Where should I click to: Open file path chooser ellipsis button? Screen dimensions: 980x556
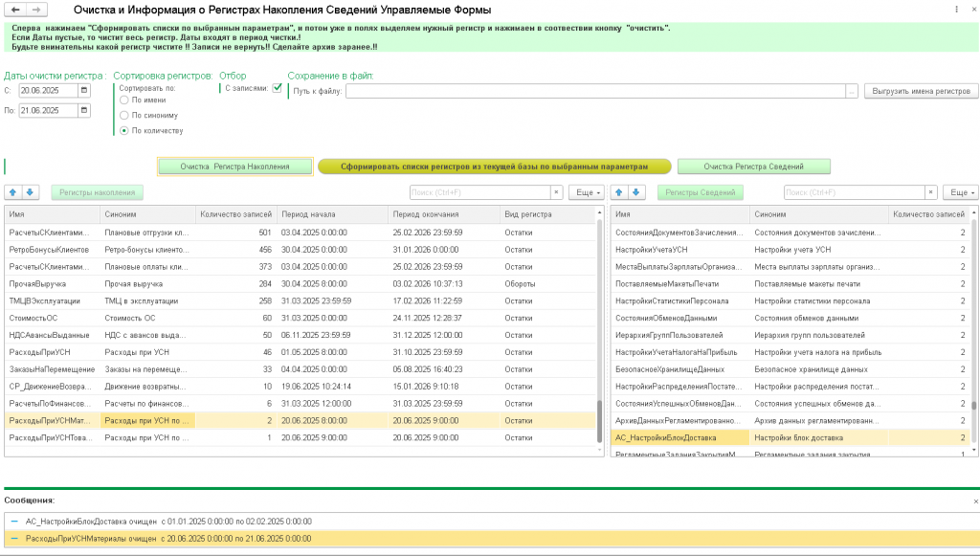[x=852, y=91]
